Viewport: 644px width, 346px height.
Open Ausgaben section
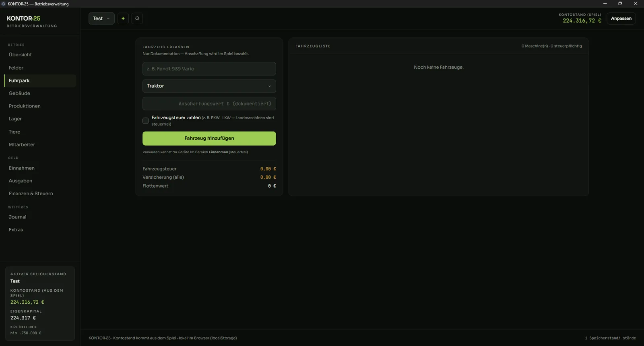coord(40,181)
